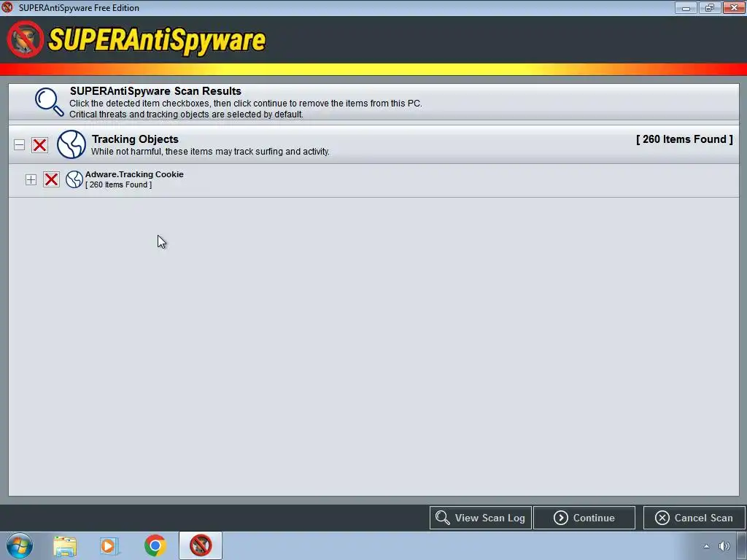
Task: Uncheck the Tracking Objects checkbox
Action: [39, 145]
